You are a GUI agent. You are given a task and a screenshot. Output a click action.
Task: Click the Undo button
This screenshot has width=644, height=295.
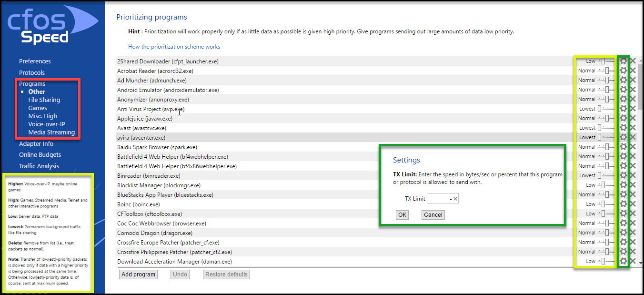[x=180, y=274]
